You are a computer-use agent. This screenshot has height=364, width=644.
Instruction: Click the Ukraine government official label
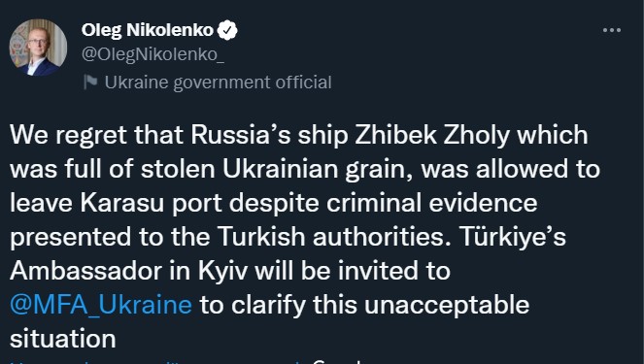click(219, 83)
